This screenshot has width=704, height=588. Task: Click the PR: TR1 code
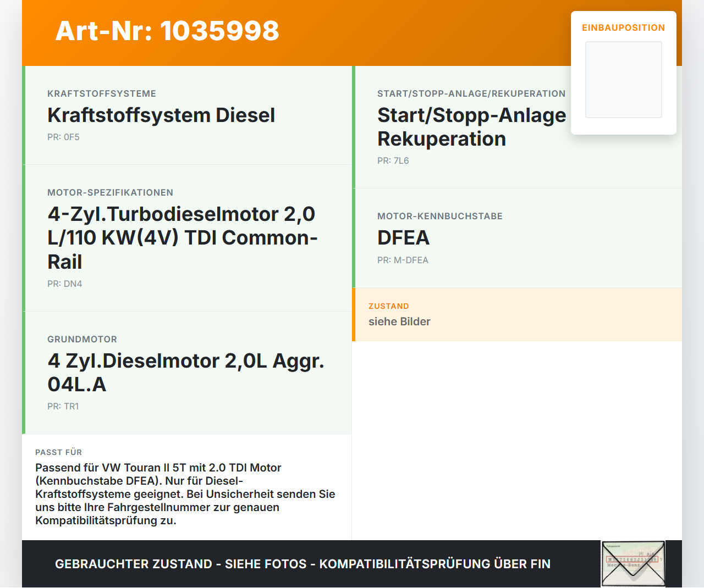[x=63, y=406]
